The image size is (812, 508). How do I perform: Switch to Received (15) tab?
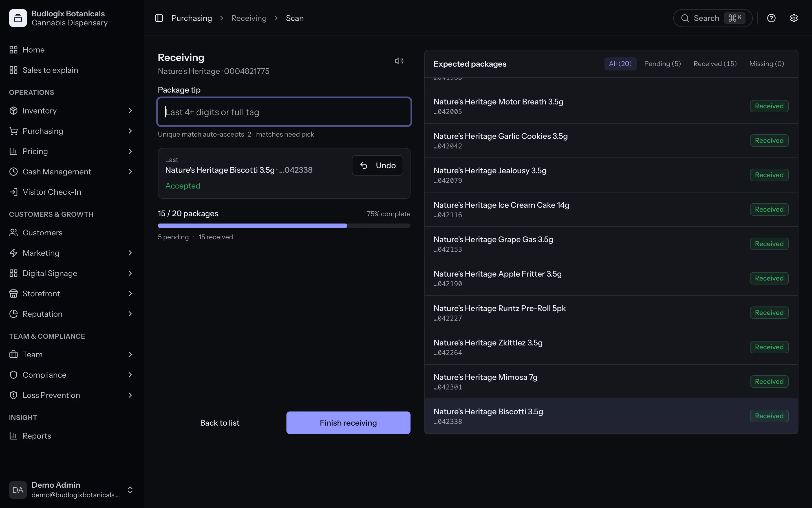(x=715, y=64)
